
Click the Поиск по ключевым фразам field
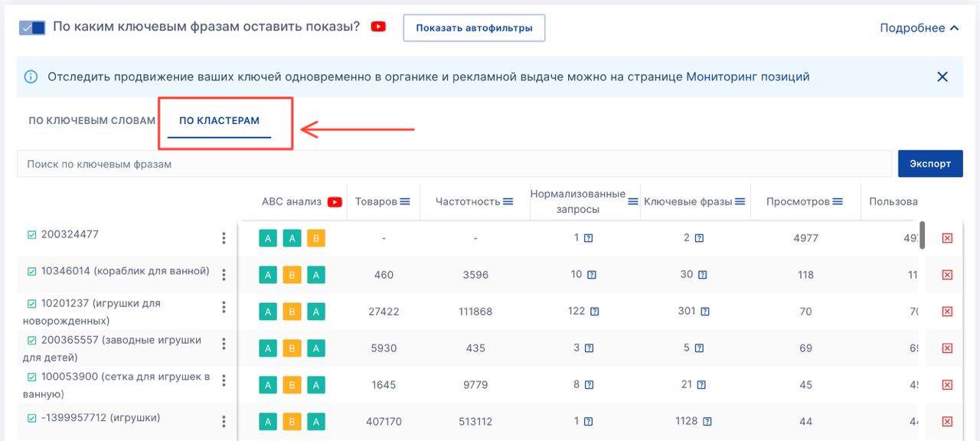tap(454, 164)
